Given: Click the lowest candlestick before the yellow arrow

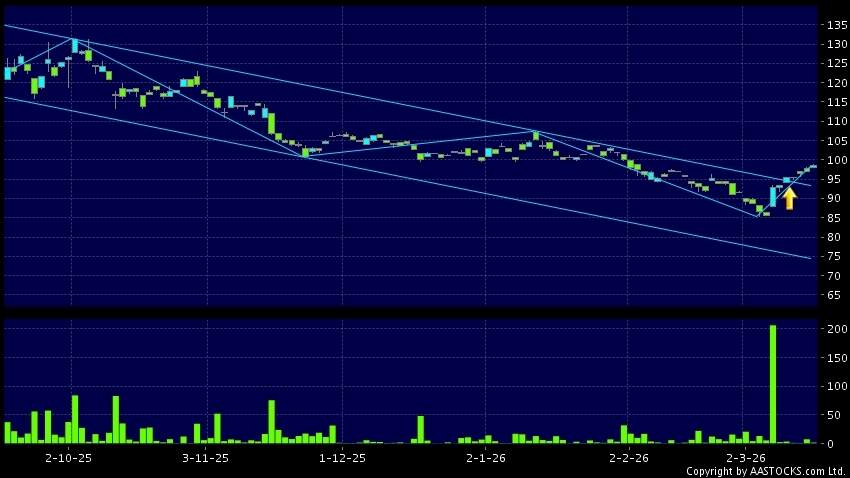Looking at the screenshot, I should (x=761, y=211).
